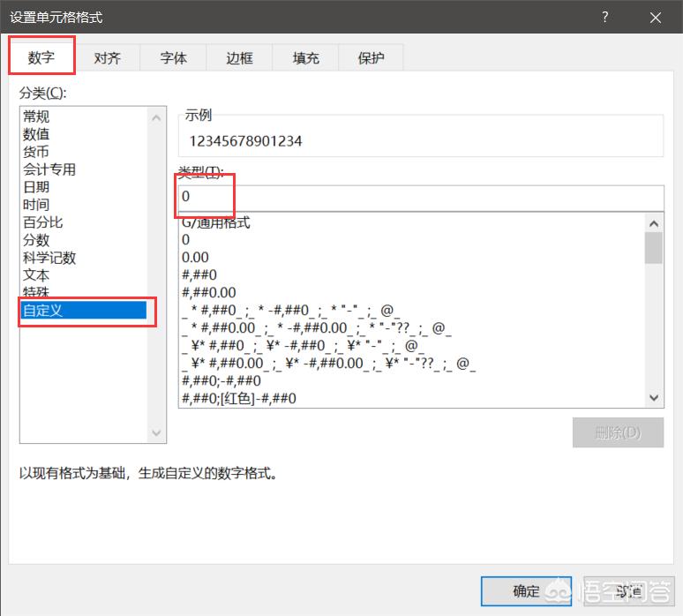Select format 0 in the type list
The image size is (683, 616).
[x=185, y=239]
